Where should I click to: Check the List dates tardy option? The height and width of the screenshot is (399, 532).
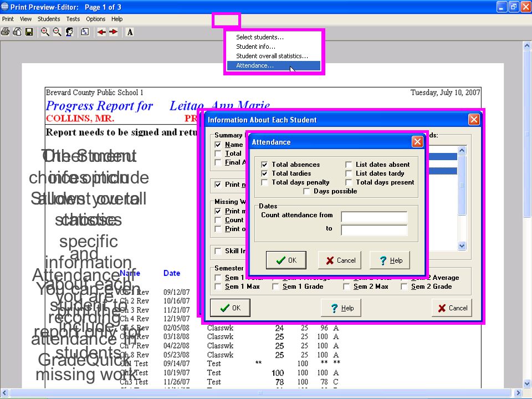[x=349, y=173]
